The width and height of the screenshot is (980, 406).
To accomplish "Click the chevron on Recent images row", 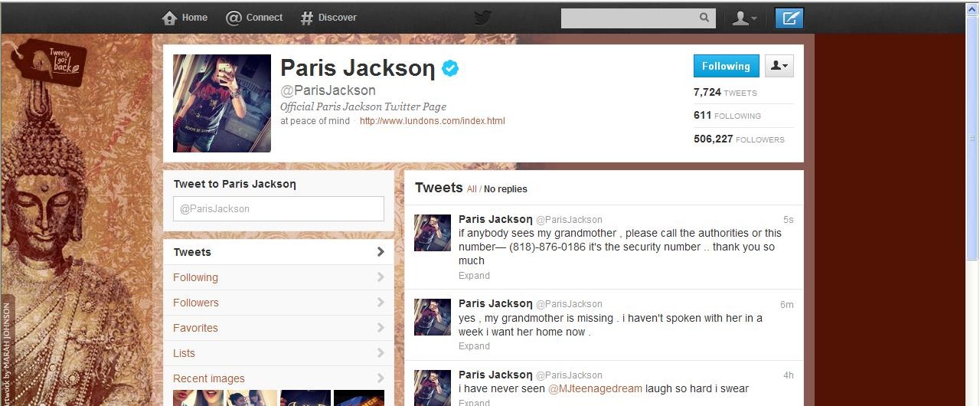I will (381, 378).
